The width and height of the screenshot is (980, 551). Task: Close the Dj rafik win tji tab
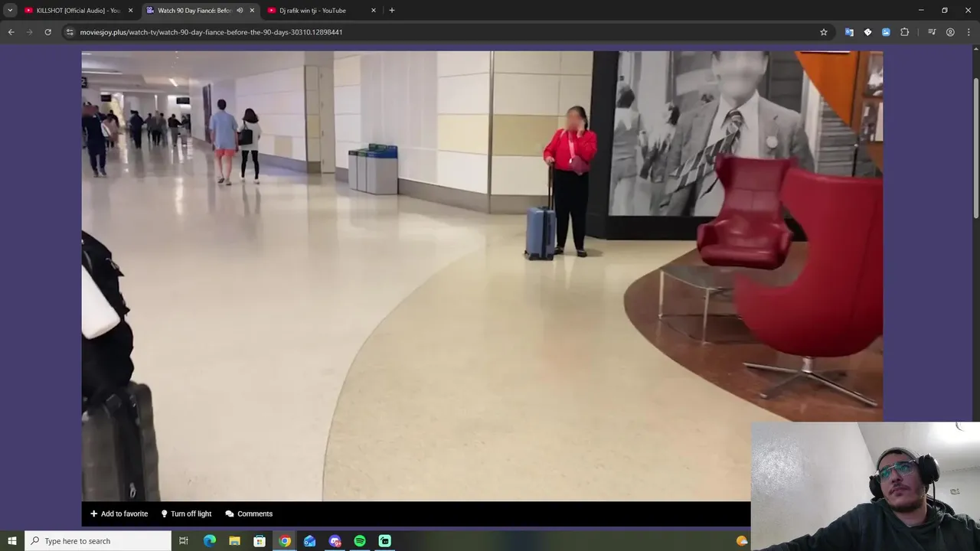pyautogui.click(x=374, y=11)
